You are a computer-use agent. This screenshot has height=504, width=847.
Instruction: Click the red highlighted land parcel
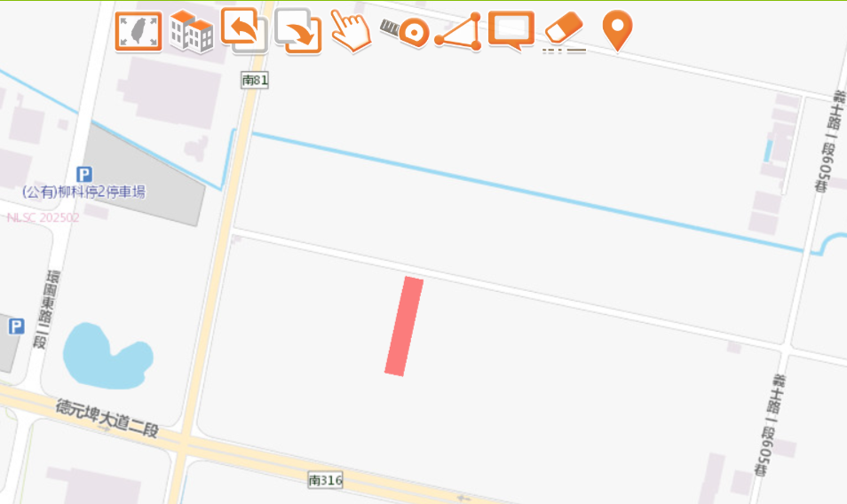click(404, 326)
